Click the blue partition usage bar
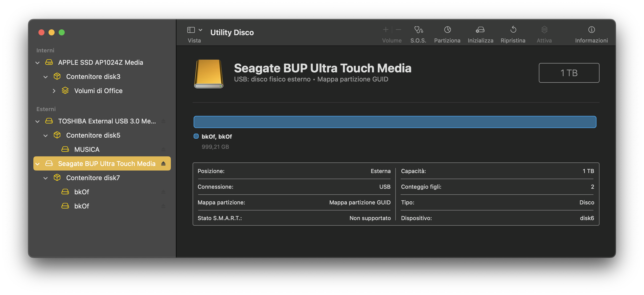The image size is (644, 295). coord(395,122)
